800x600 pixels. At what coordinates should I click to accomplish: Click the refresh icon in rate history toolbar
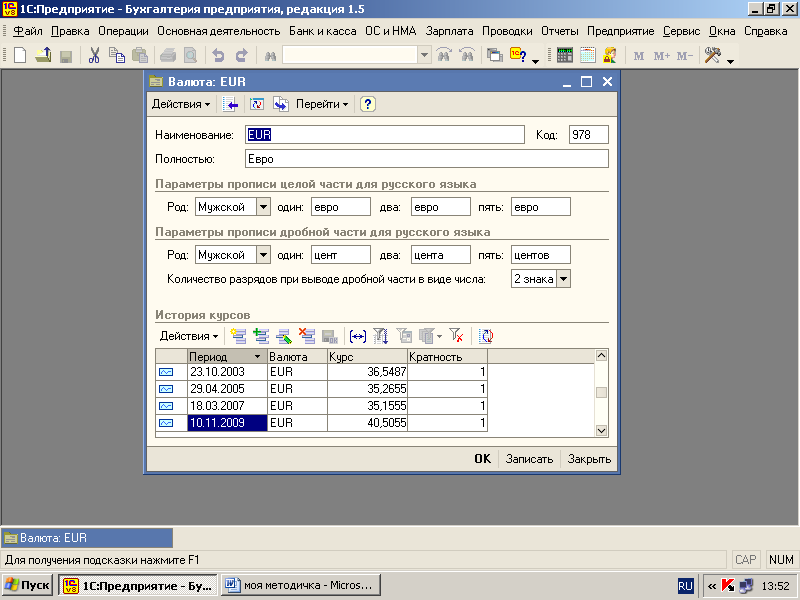pyautogui.click(x=487, y=336)
